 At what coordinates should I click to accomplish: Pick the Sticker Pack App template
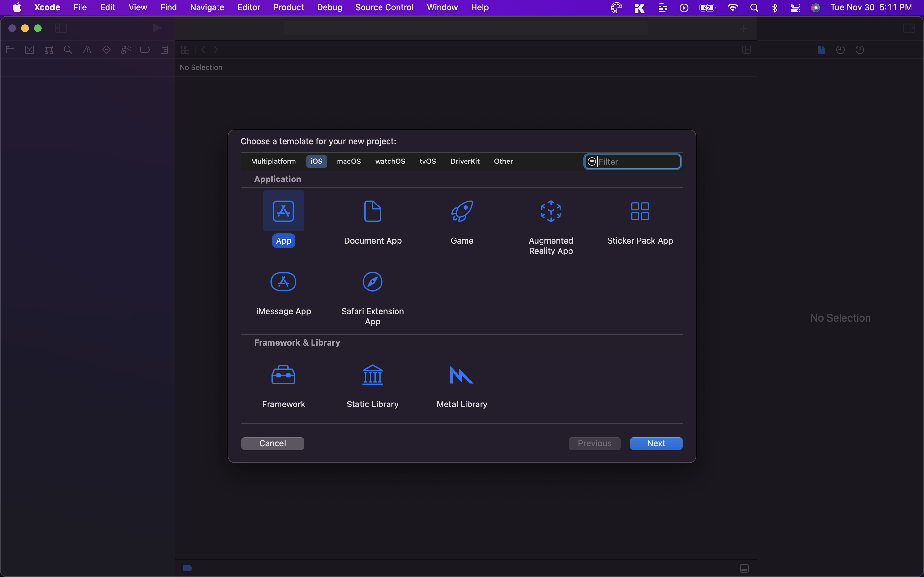[x=640, y=211]
